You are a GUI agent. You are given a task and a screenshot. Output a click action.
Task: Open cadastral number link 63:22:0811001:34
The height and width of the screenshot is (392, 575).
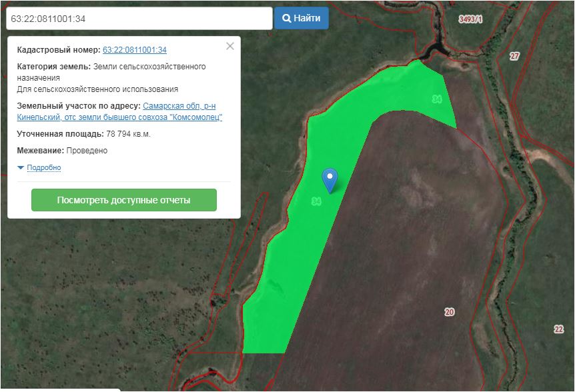134,50
